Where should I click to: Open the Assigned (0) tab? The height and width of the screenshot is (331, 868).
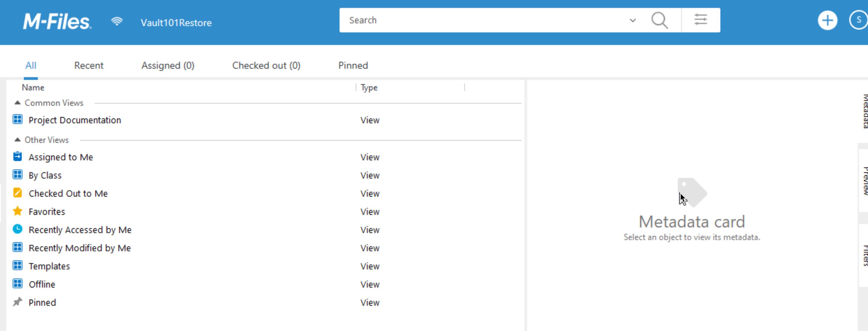click(x=168, y=65)
